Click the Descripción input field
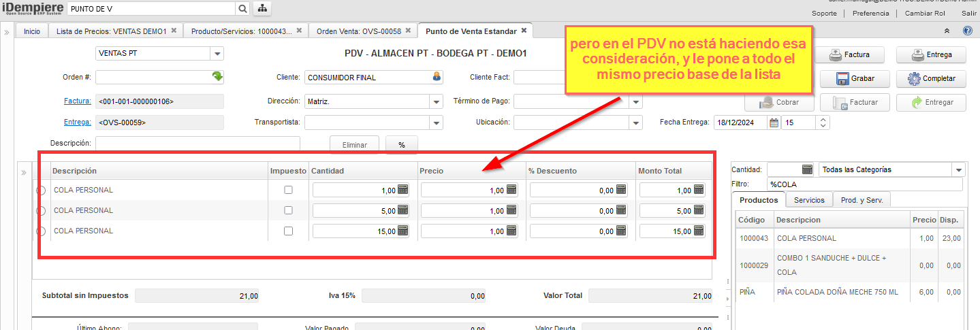 pos(197,144)
